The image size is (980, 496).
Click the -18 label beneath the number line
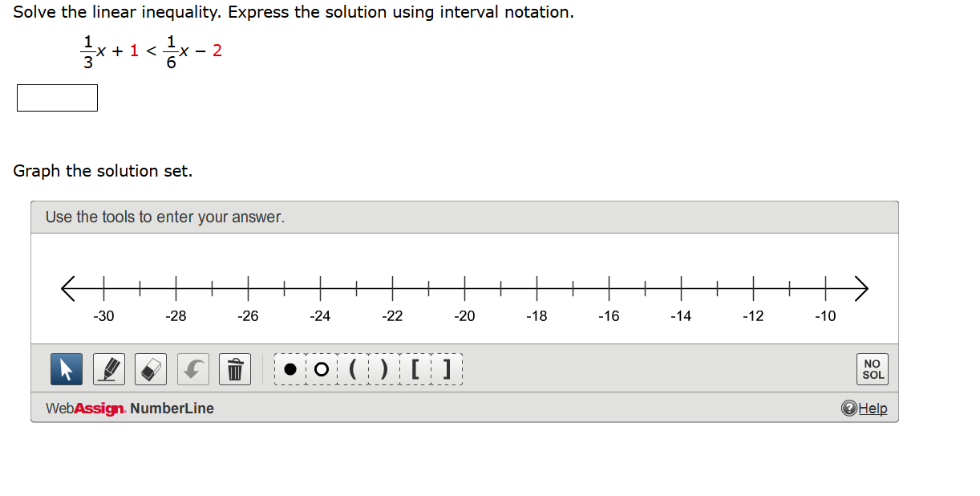tap(536, 316)
